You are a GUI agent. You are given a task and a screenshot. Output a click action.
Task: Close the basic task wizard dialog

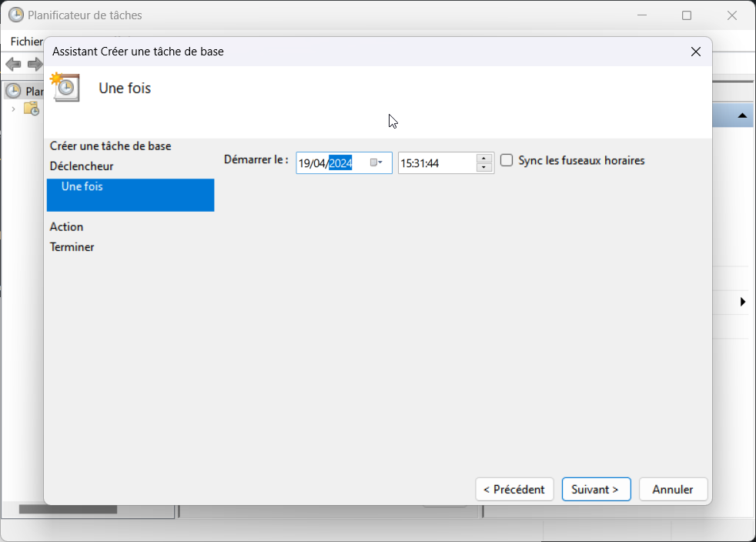(696, 52)
